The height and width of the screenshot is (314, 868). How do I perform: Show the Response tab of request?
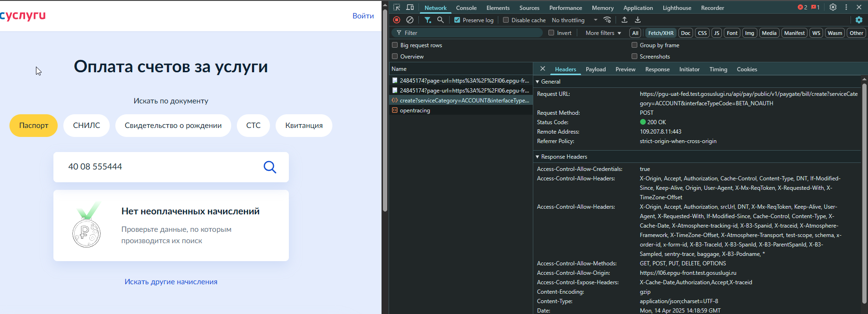(x=657, y=69)
